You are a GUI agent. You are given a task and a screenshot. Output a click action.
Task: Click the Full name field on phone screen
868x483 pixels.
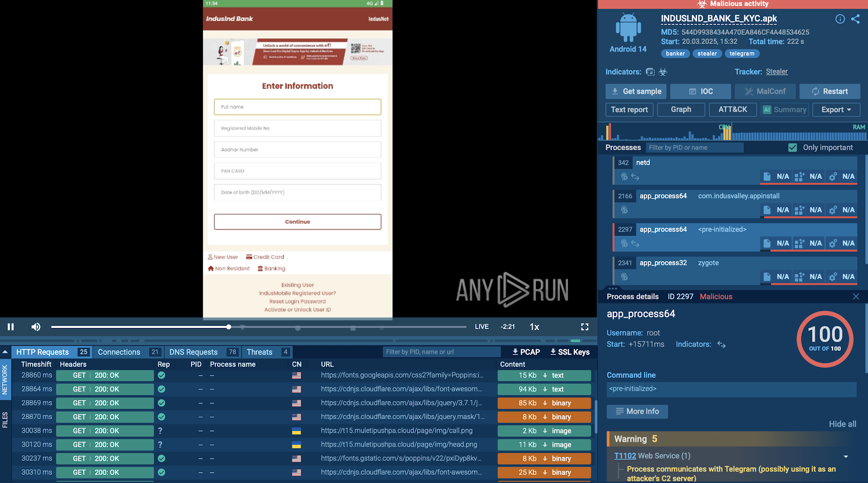[x=297, y=107]
